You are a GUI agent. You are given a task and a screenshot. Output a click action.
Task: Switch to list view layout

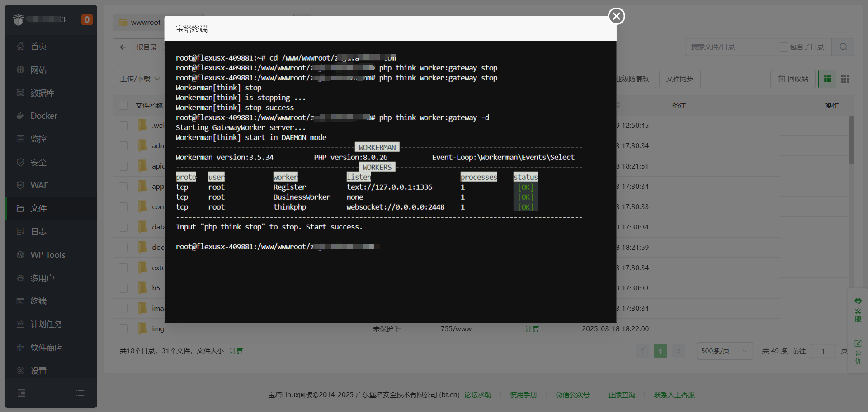[x=827, y=79]
